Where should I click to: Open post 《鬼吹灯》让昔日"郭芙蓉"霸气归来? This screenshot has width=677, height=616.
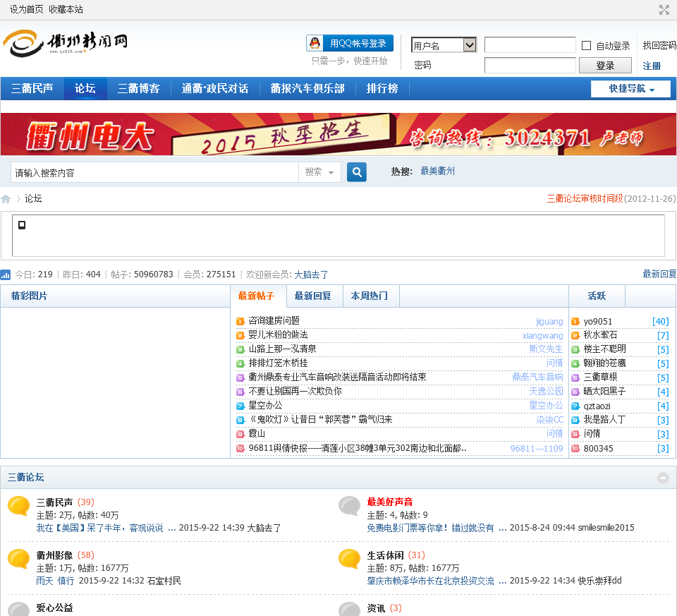[x=320, y=419]
